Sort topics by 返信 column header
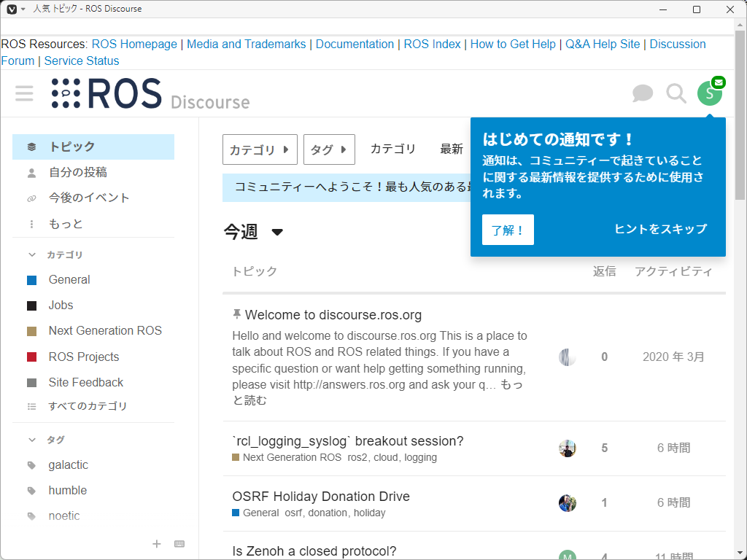747x560 pixels. tap(604, 271)
